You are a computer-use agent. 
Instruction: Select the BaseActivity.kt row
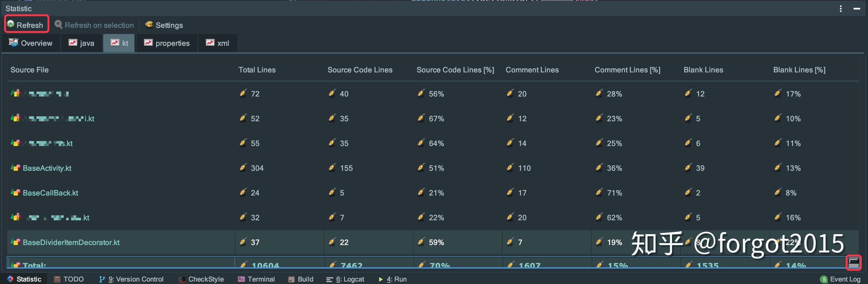[x=433, y=168]
